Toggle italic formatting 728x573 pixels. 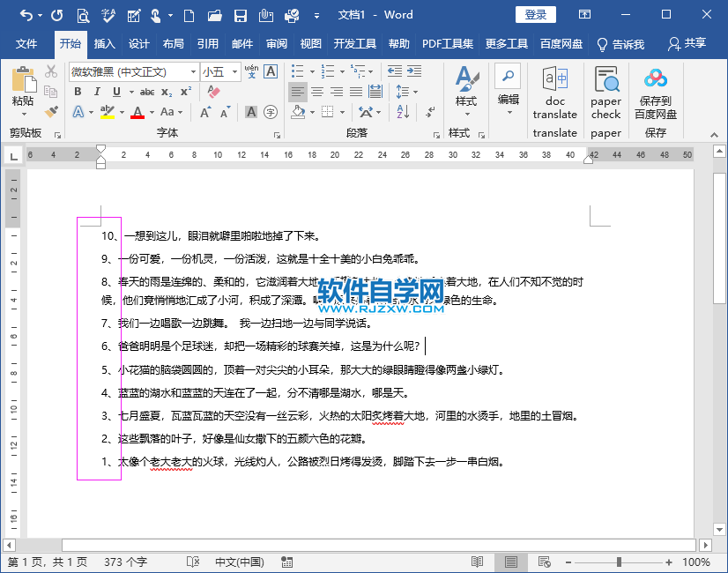[x=97, y=91]
